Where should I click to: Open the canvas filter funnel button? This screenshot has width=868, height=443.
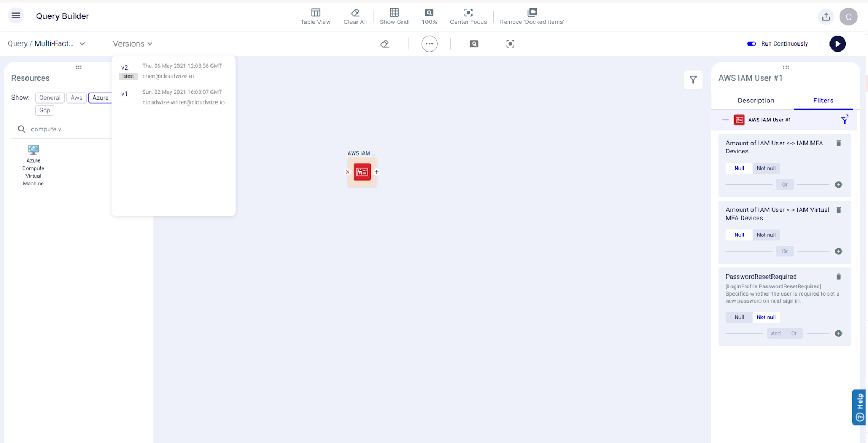(x=693, y=80)
